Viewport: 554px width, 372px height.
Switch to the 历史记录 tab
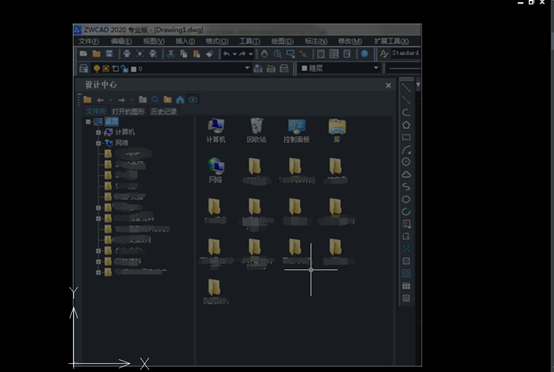(164, 112)
